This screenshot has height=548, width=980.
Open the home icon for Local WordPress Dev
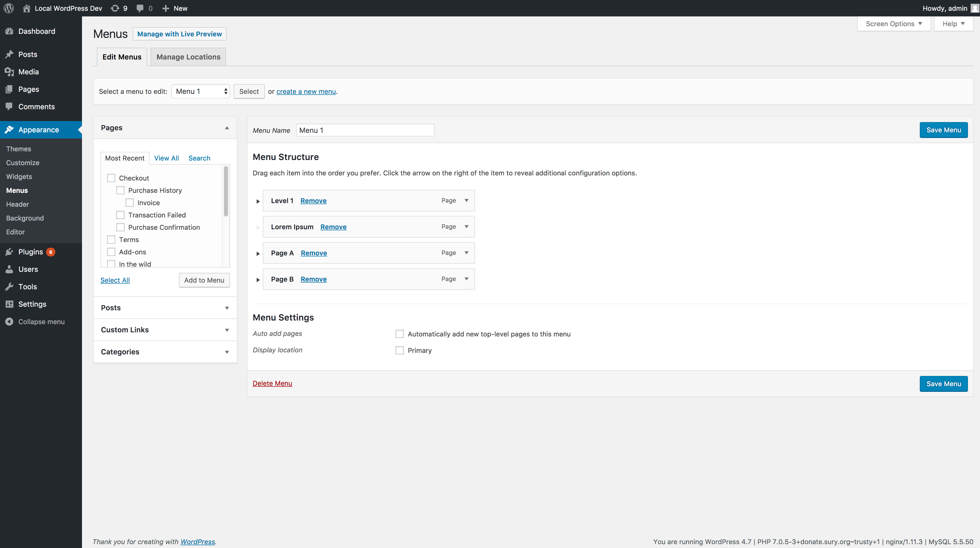(x=26, y=8)
